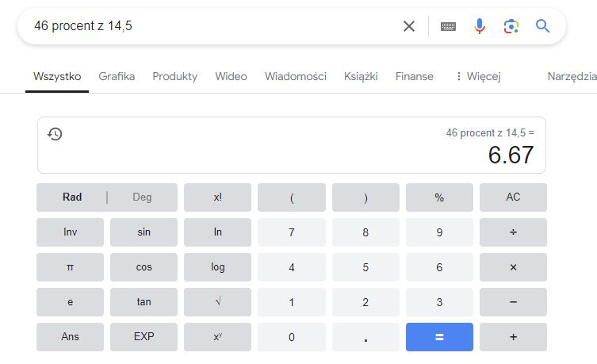Open the on-screen keyboard input tool
The width and height of the screenshot is (597, 364).
click(448, 26)
